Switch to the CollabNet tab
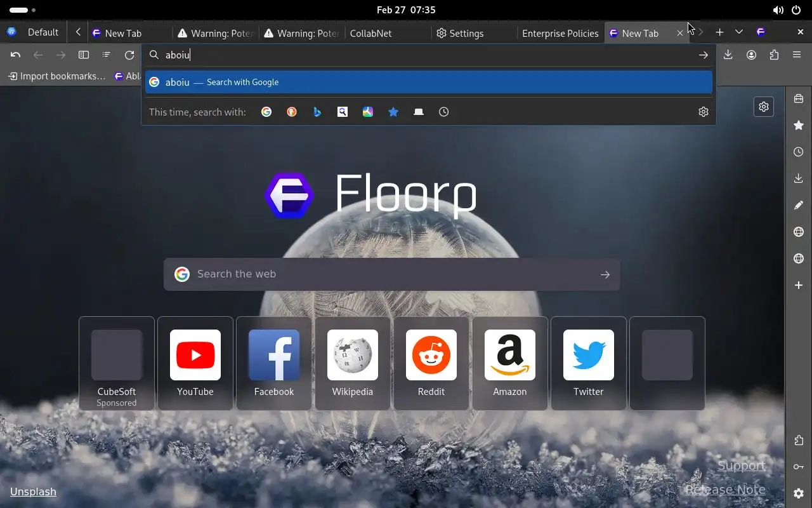The height and width of the screenshot is (508, 812). (388, 33)
